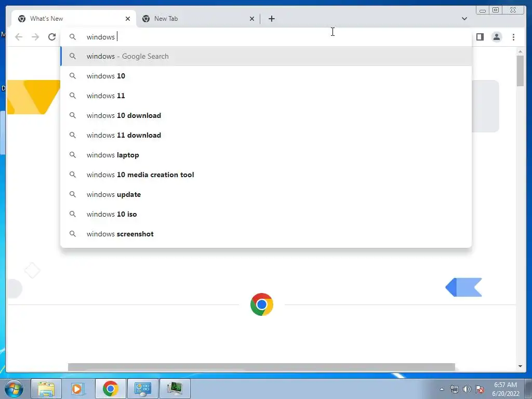532x399 pixels.
Task: Select 'windows laptop' suggestion
Action: click(266, 155)
